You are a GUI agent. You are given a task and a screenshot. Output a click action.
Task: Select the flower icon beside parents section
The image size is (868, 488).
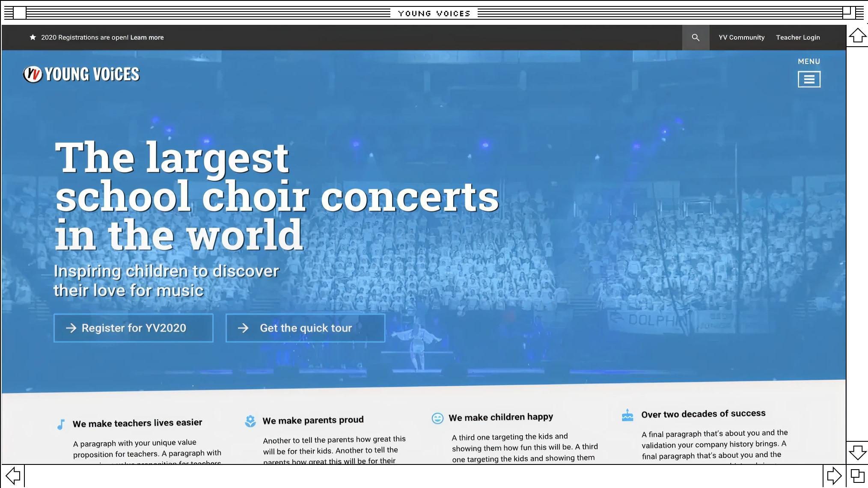250,421
